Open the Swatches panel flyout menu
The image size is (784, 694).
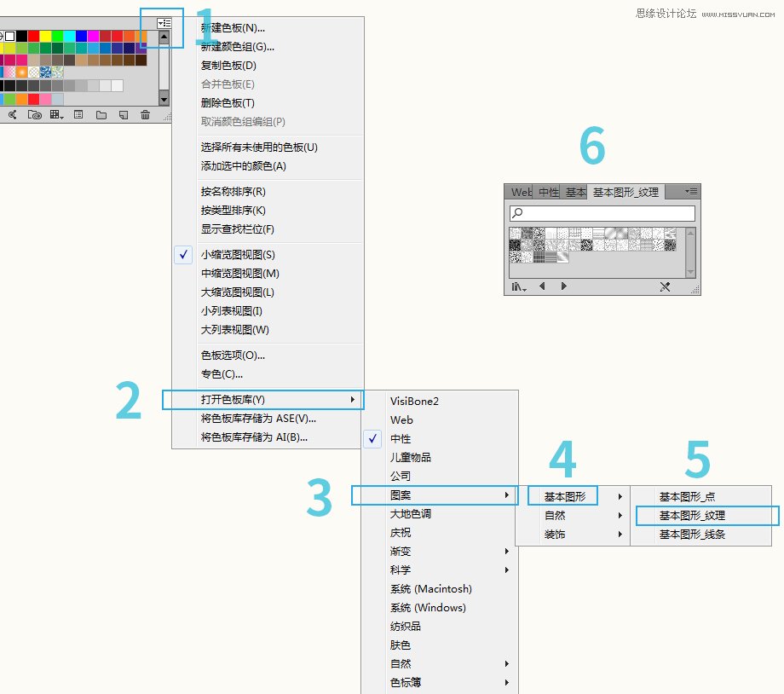click(x=165, y=21)
